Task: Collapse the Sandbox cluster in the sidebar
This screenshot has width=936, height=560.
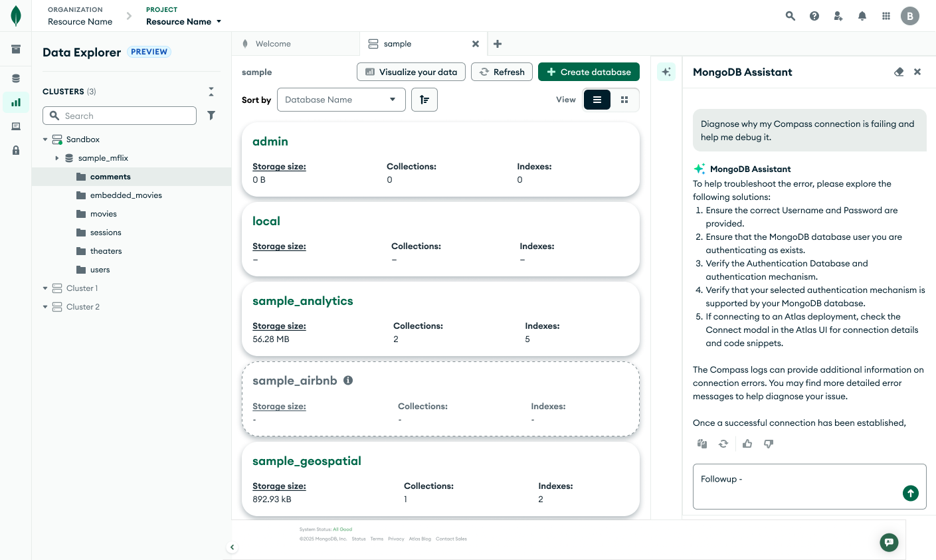Action: tap(45, 139)
